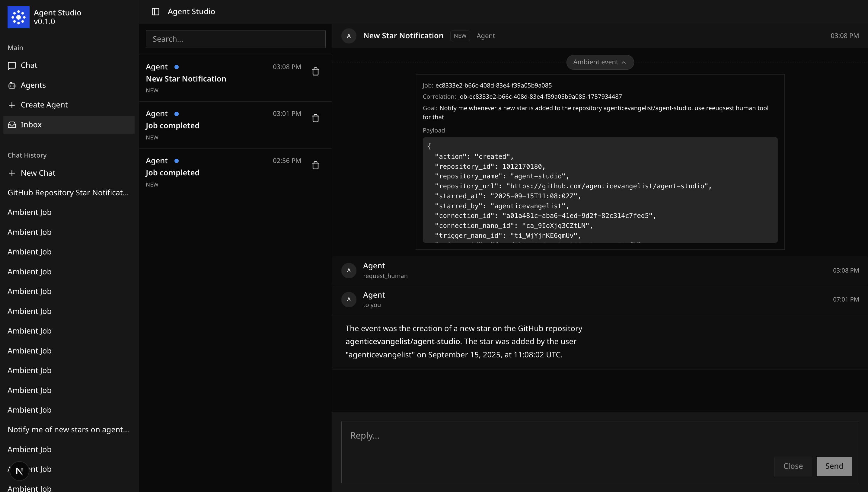Viewport: 868px width, 492px height.
Task: Delete the 03:01 PM Job completed message
Action: (315, 118)
